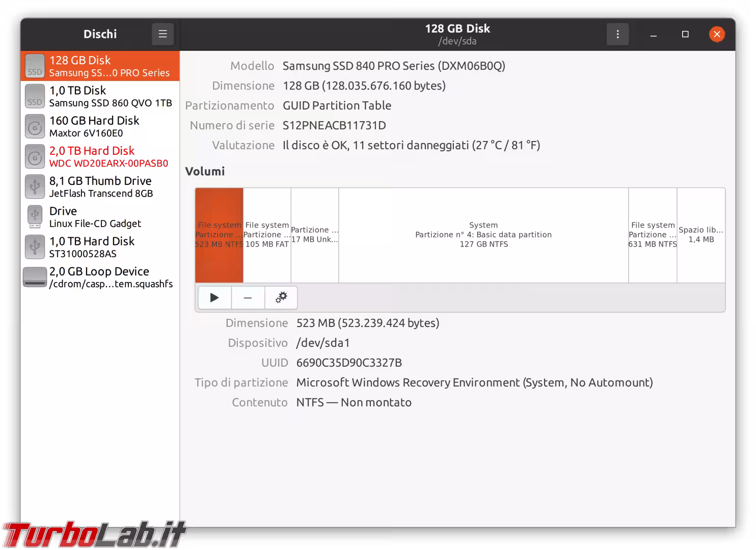Select 160 GB Hard Disk Maxtor
This screenshot has height=550, width=756.
[x=100, y=126]
